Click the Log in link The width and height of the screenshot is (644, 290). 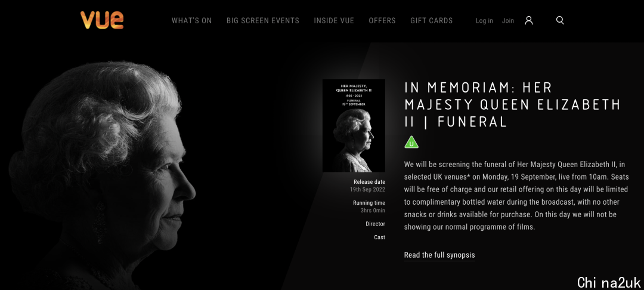(484, 20)
